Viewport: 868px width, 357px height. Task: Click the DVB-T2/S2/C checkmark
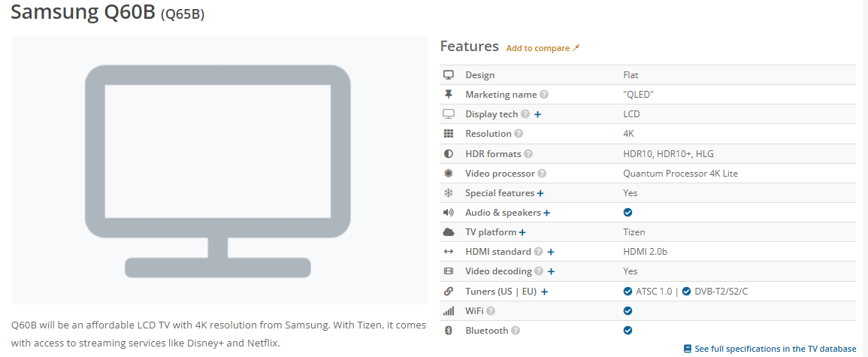[x=686, y=291]
